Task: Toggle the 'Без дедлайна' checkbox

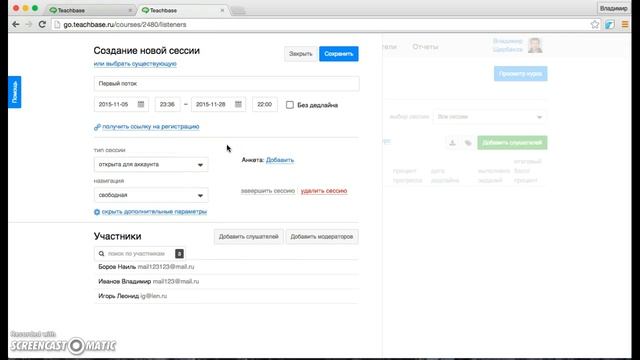Action: click(x=290, y=105)
